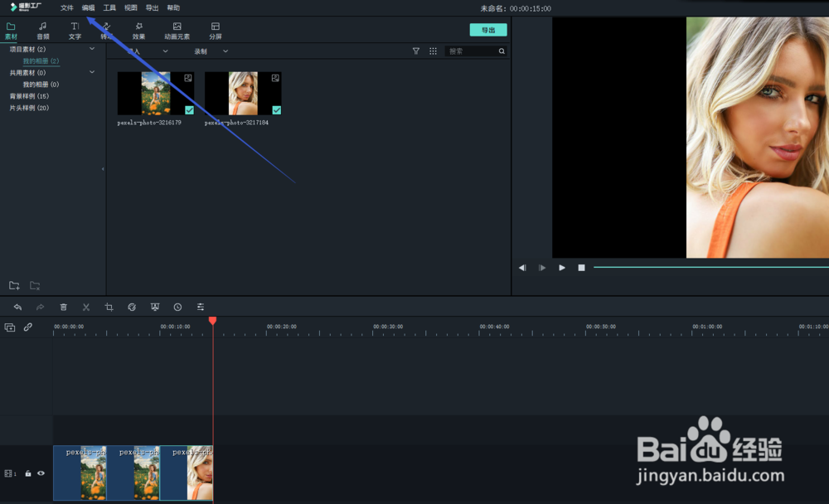Open the 音频 audio tab
This screenshot has width=829, height=504.
(43, 31)
